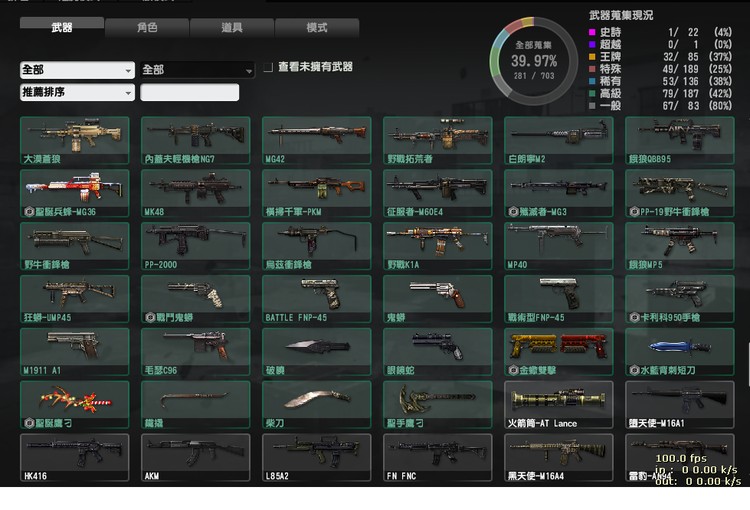Select the 大漠蒼狼 weapon card
The image size is (750, 510).
pyautogui.click(x=75, y=140)
